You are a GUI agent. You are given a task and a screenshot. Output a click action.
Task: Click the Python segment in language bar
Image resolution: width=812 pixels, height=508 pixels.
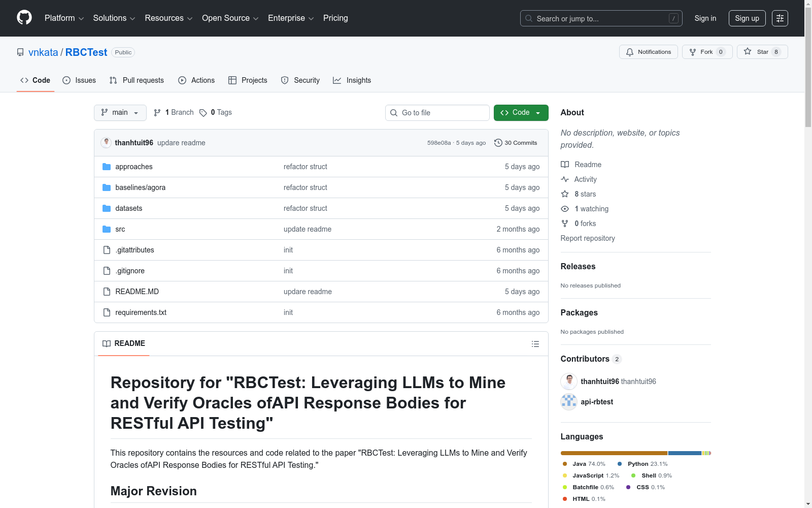pyautogui.click(x=685, y=453)
